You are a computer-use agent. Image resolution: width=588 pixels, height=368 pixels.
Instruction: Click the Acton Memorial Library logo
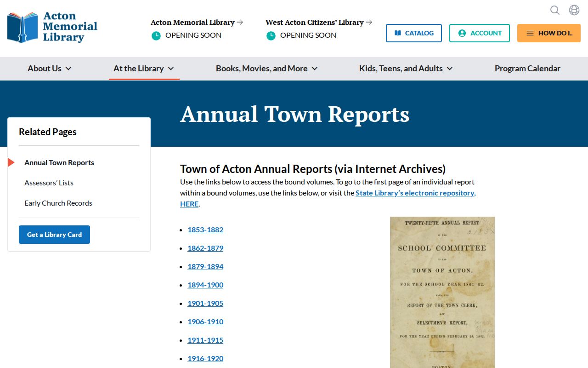[x=52, y=28]
